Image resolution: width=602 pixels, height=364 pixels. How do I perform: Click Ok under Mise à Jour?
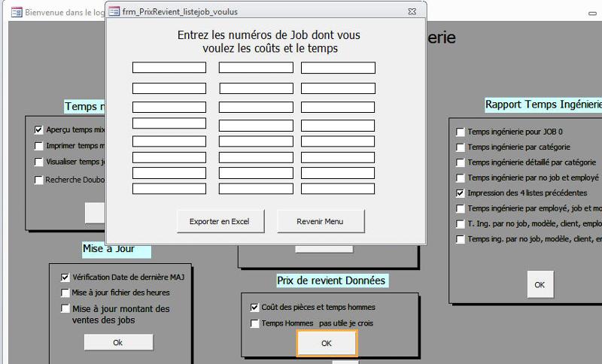[x=119, y=342]
